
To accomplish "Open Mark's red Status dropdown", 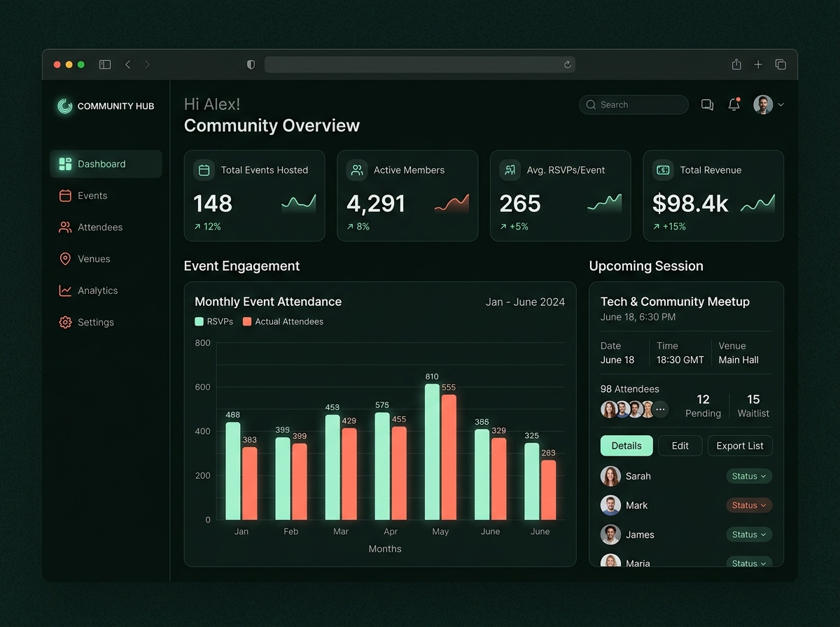I will point(749,505).
